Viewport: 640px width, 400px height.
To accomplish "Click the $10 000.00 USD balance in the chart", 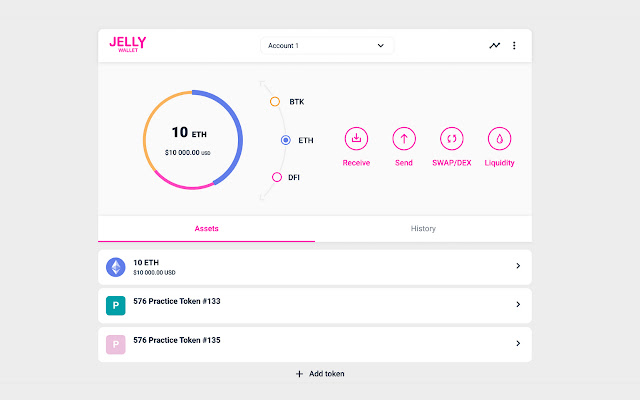I will click(x=188, y=153).
